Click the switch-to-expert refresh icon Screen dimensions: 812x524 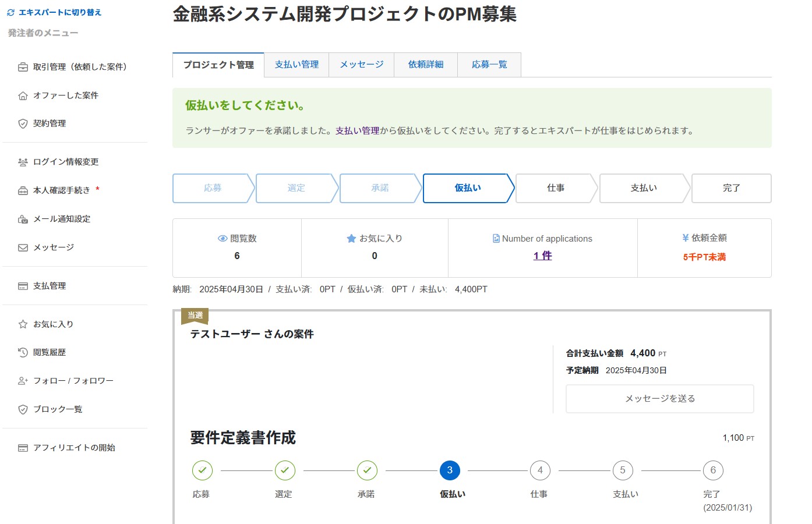point(10,12)
